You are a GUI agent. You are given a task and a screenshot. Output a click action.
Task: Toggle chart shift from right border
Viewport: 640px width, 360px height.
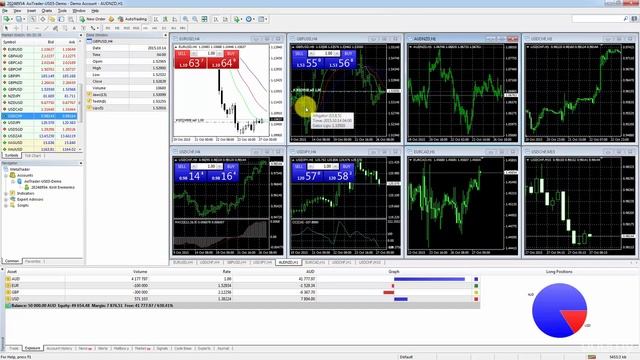(225, 19)
